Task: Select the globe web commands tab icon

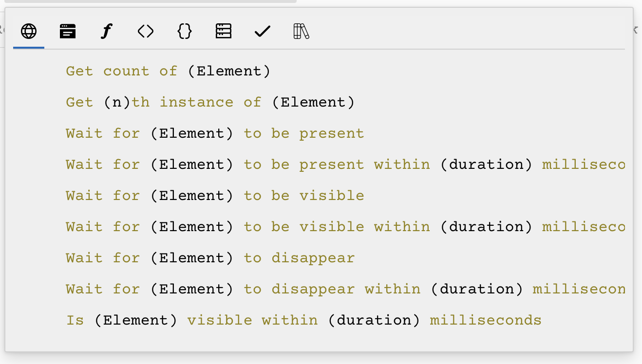Action: (28, 31)
